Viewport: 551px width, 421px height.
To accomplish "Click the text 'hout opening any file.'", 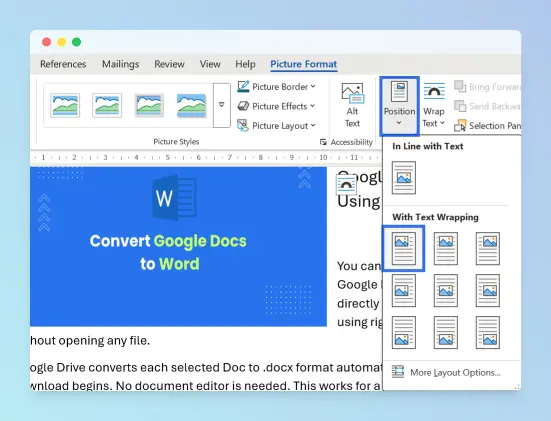I will (x=90, y=341).
